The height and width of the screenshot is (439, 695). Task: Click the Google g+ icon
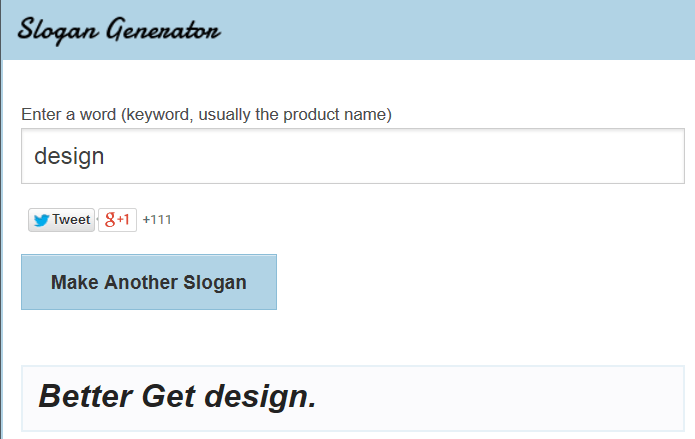110,220
